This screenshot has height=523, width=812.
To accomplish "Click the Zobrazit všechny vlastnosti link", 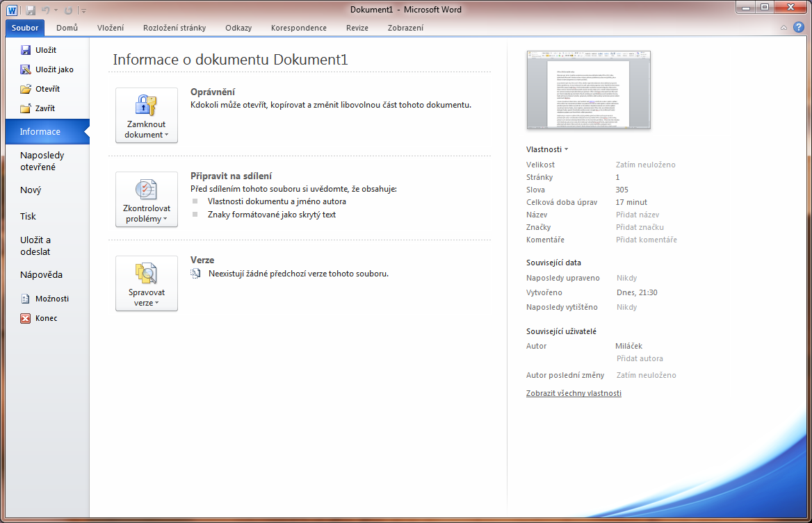I will [574, 393].
